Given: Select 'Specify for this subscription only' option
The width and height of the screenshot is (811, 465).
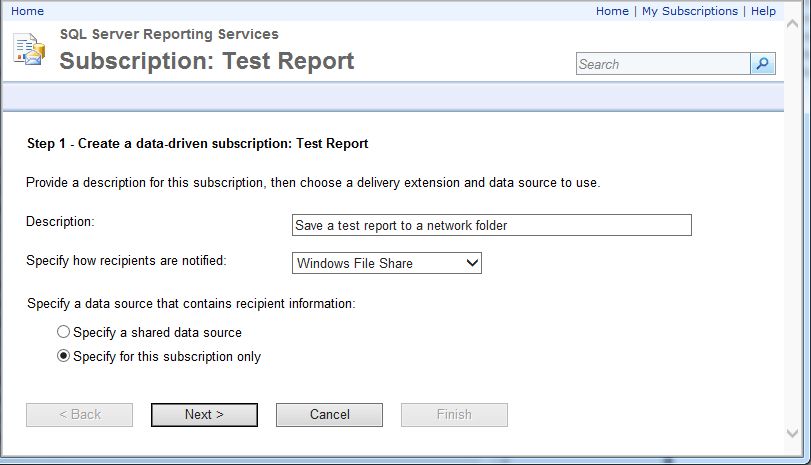Looking at the screenshot, I should coord(64,356).
